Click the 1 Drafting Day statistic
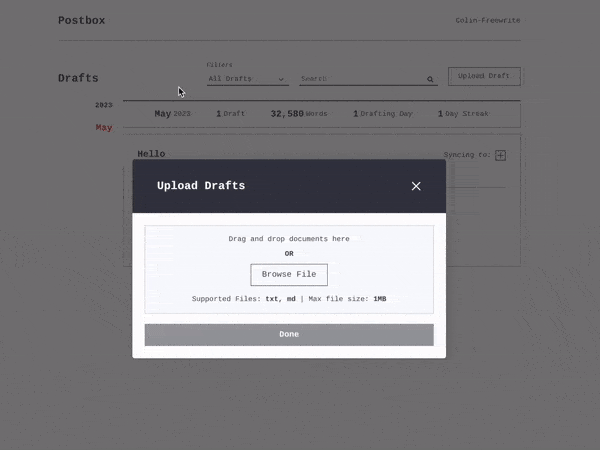The image size is (600, 450). click(x=382, y=114)
